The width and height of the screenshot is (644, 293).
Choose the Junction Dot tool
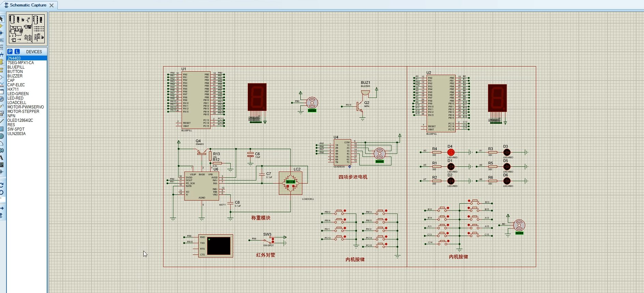[x=1, y=33]
